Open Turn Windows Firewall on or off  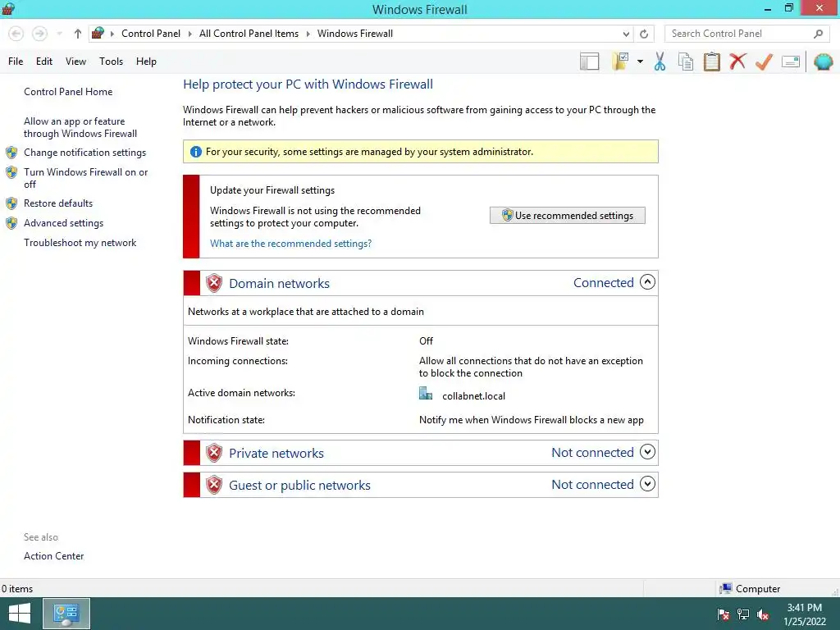coord(85,178)
